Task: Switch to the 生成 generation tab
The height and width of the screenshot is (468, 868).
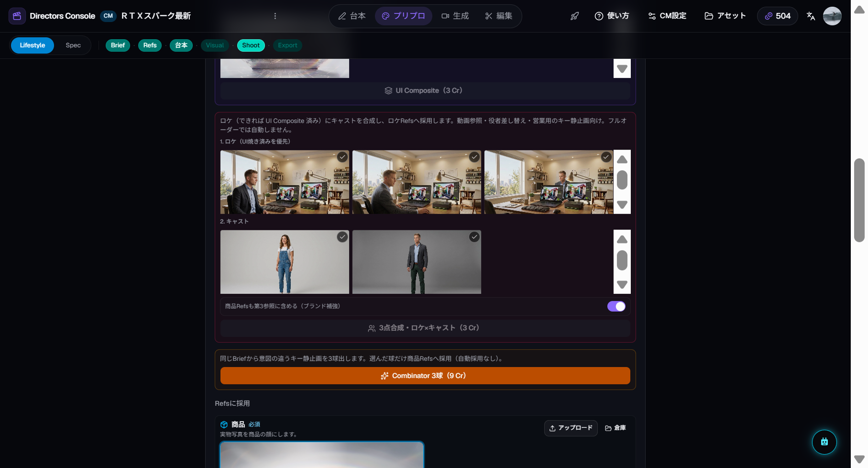Action: [455, 16]
